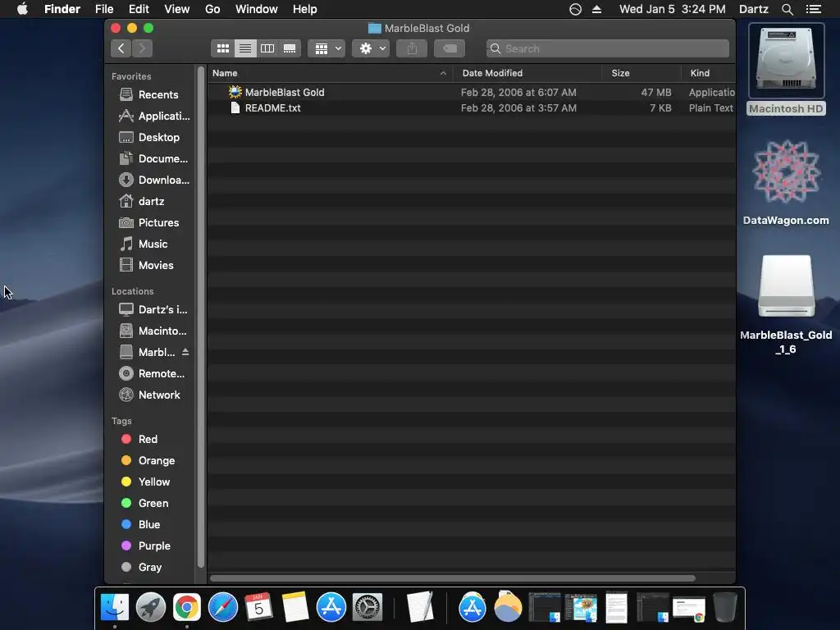Open Google Chrome from the Dock
The image size is (840, 630).
pos(186,608)
